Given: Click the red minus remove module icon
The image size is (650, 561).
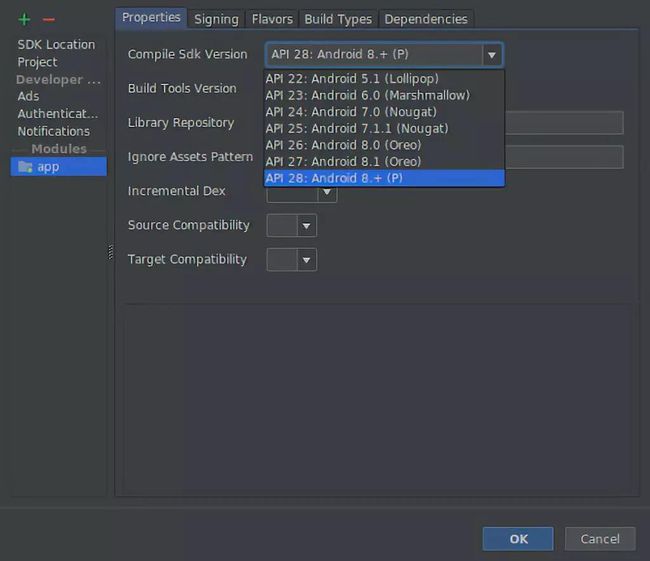Looking at the screenshot, I should tap(49, 19).
